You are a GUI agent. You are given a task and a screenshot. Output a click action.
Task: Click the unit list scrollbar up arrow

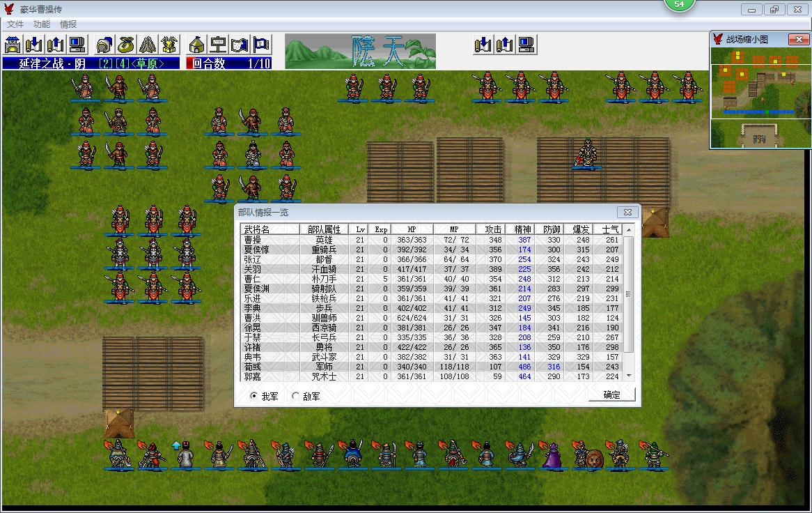pyautogui.click(x=629, y=229)
